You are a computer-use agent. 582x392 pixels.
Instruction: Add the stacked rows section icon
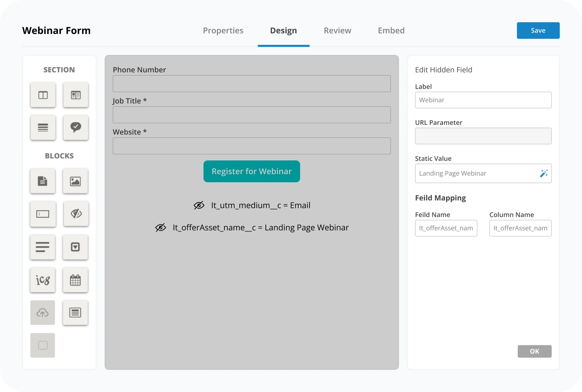coord(43,128)
